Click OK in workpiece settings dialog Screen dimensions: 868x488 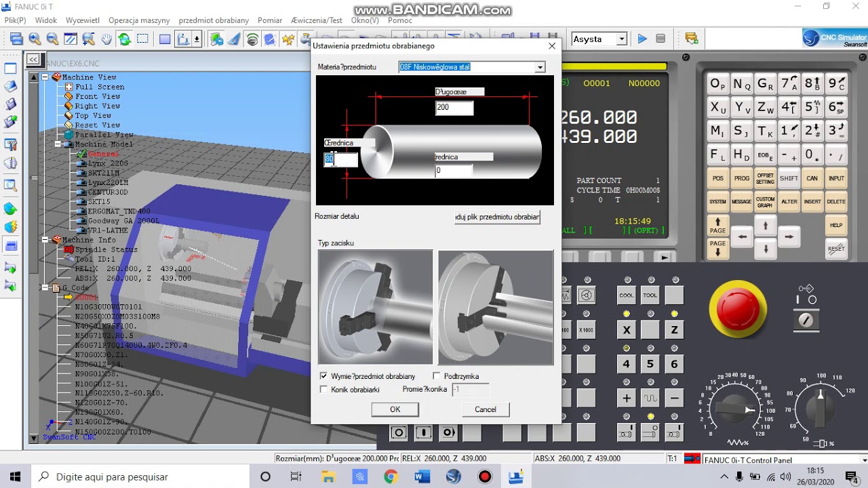coord(395,409)
